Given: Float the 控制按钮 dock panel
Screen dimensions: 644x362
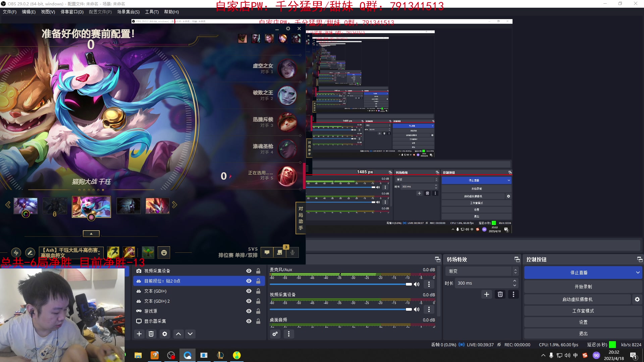Looking at the screenshot, I should [640, 259].
